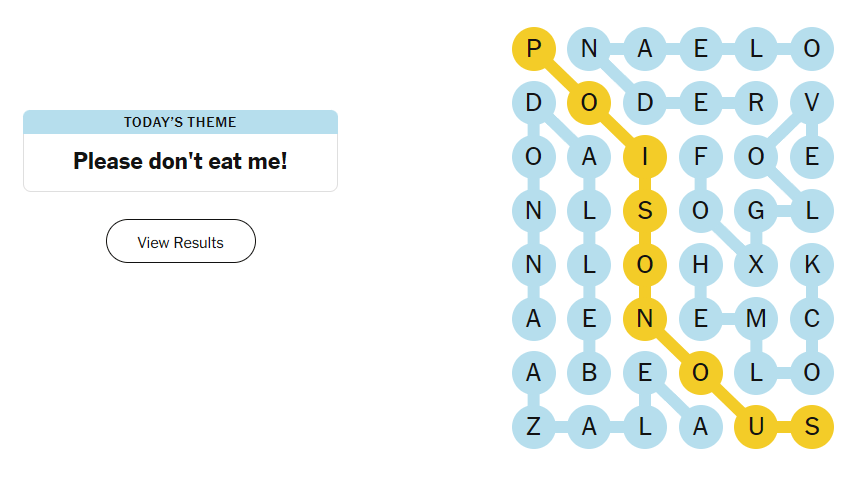The image size is (862, 477).
Task: Tap the letter F tile
Action: 700,157
